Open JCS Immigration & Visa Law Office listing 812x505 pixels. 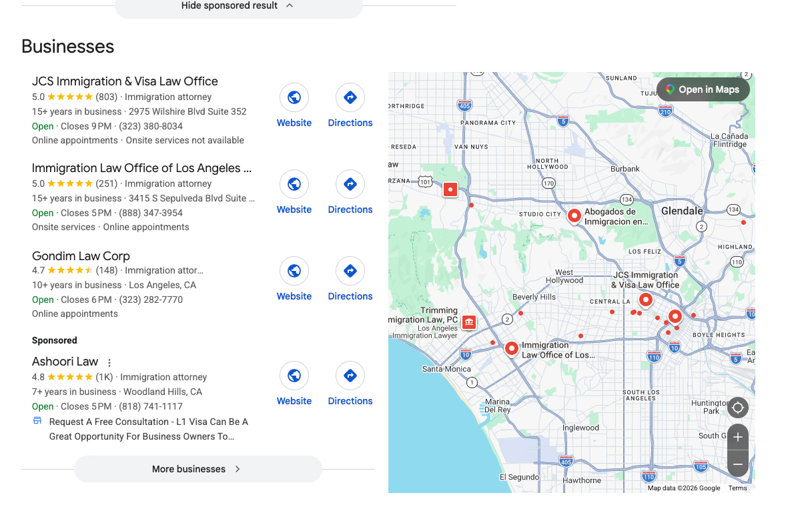coord(125,81)
